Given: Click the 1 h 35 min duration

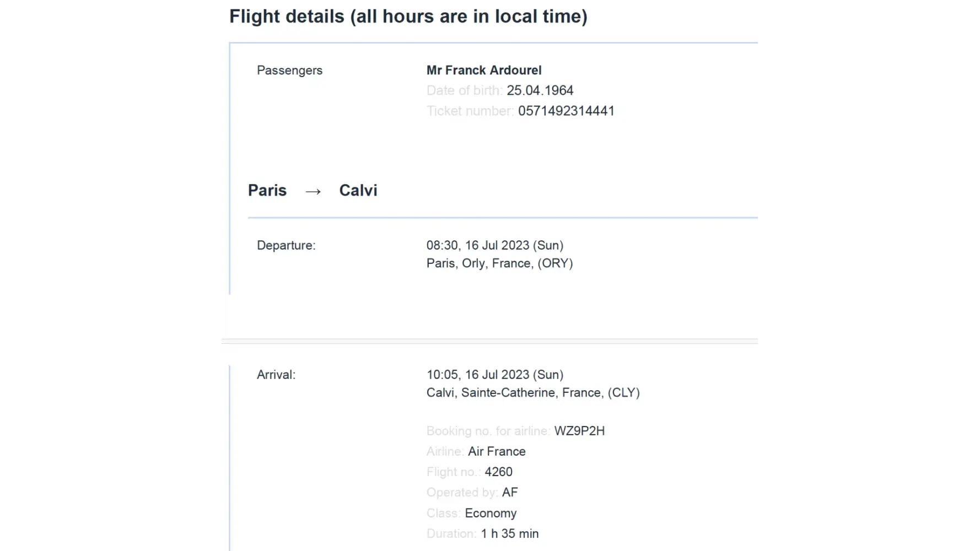Looking at the screenshot, I should click(509, 534).
